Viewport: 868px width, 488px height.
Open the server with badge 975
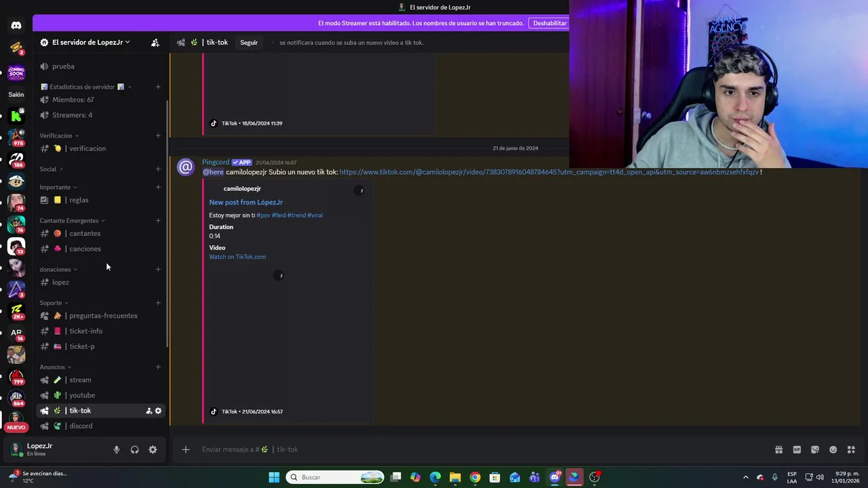point(16,137)
